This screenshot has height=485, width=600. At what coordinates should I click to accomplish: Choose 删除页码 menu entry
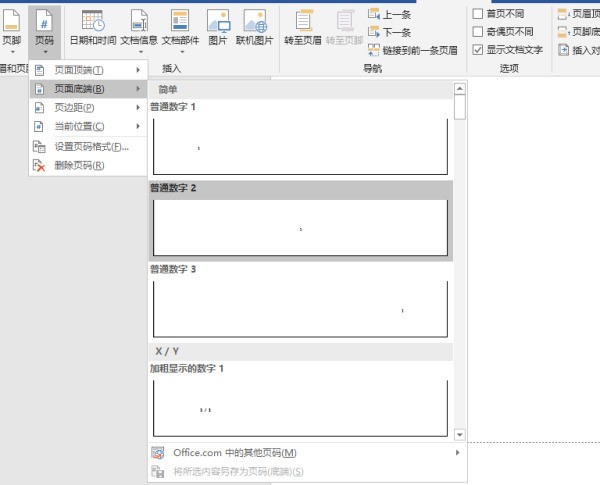point(80,165)
